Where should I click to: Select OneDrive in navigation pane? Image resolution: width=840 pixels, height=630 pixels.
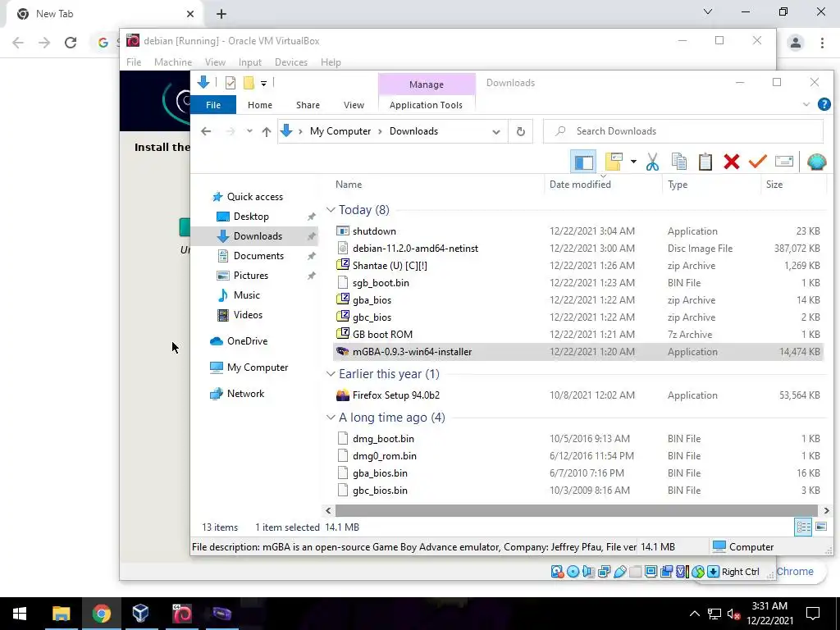point(247,341)
